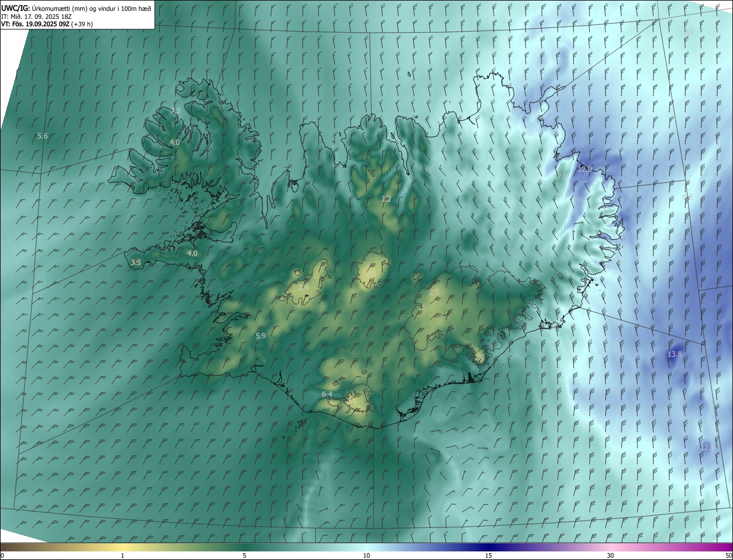Click the 0 tick on the colour scale
This screenshot has width=733, height=560.
(2, 556)
